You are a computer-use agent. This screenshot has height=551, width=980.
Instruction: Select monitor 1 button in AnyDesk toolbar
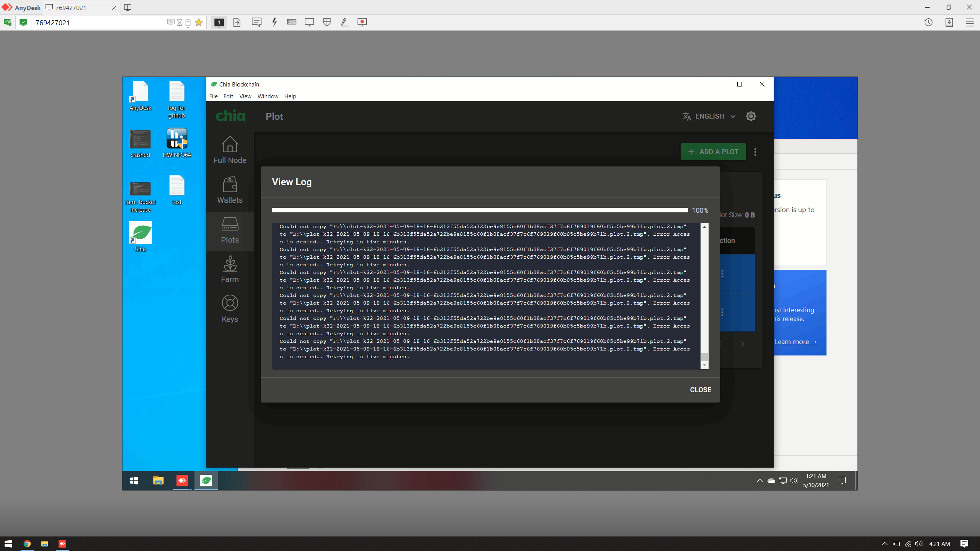point(219,23)
